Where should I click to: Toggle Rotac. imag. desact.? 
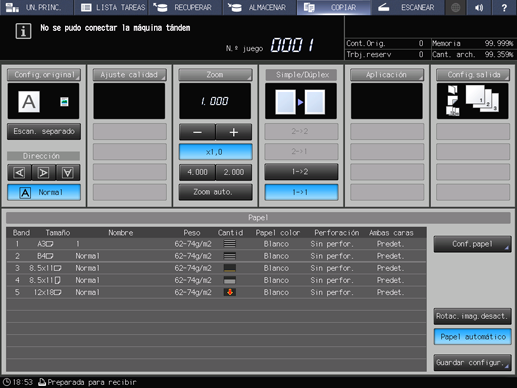click(472, 316)
